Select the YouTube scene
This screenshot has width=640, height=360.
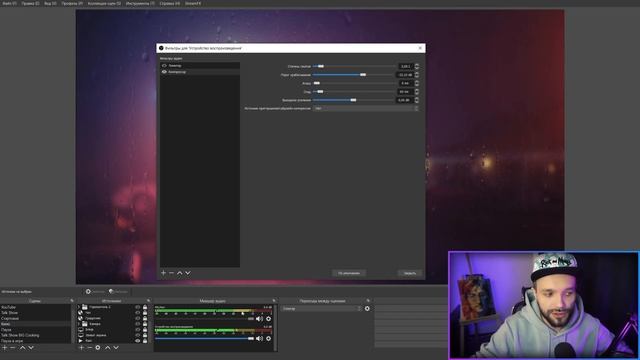click(36, 307)
